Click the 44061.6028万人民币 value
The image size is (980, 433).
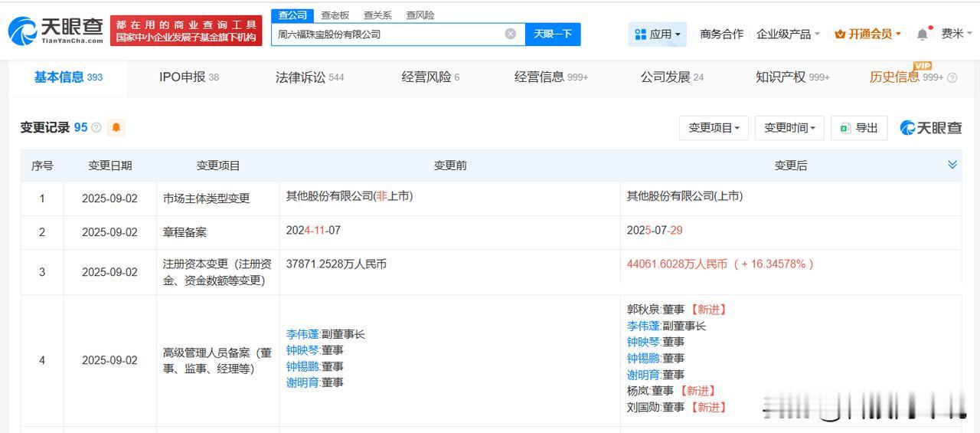point(677,264)
